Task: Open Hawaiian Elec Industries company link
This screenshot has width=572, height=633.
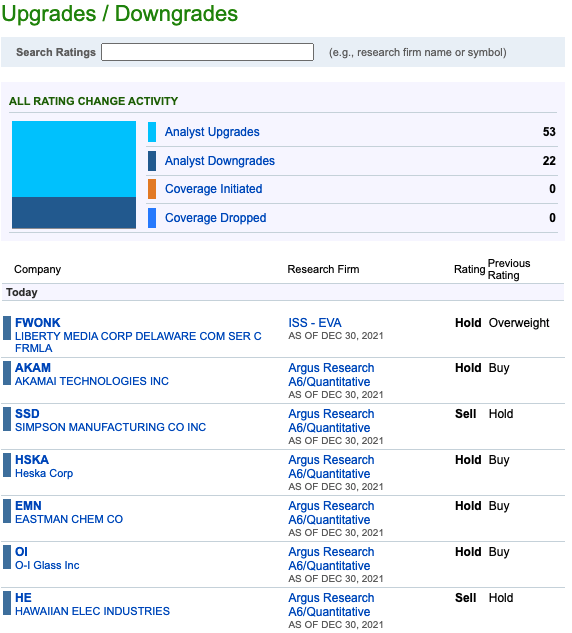Action: pos(92,611)
